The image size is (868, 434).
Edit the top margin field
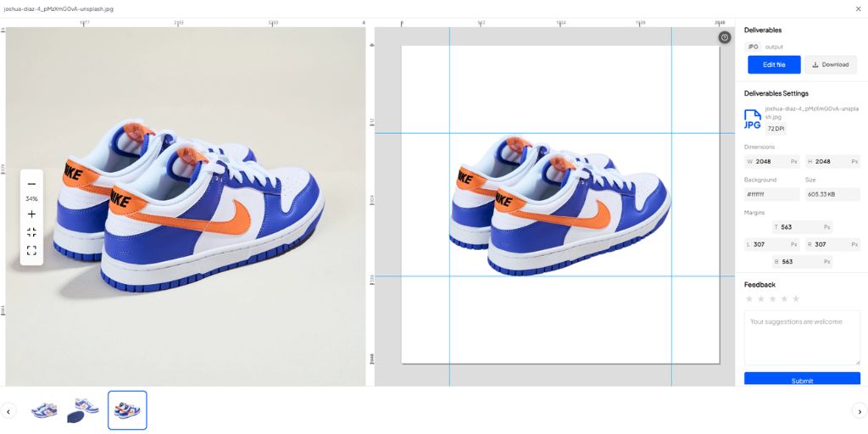(x=802, y=227)
